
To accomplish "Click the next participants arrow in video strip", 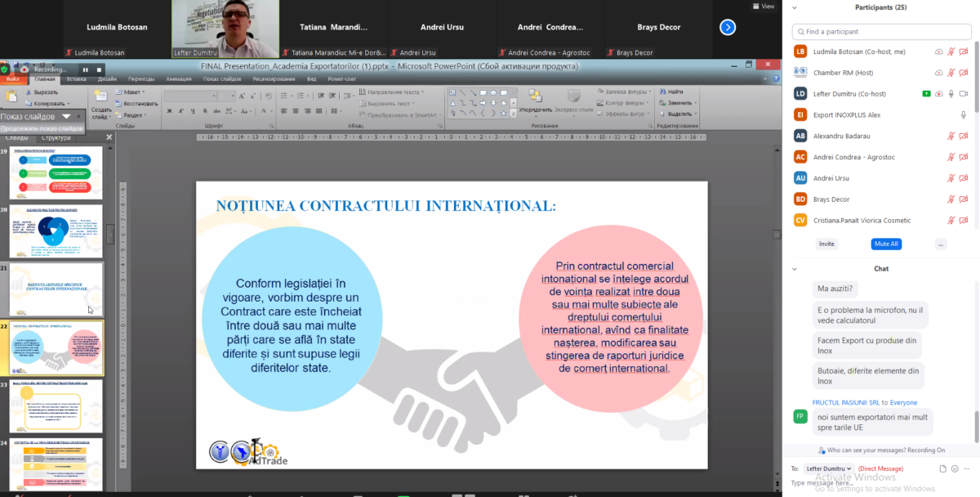I will [728, 27].
